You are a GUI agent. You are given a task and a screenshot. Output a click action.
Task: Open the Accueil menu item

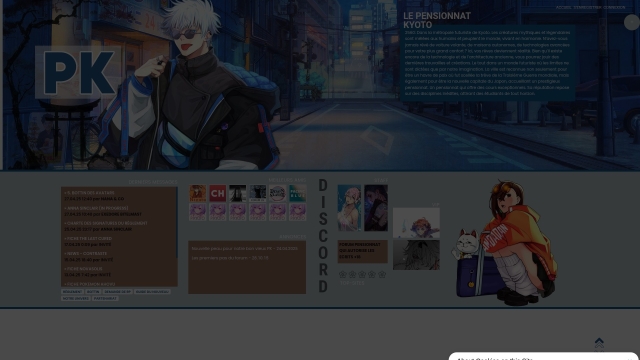[x=563, y=7]
